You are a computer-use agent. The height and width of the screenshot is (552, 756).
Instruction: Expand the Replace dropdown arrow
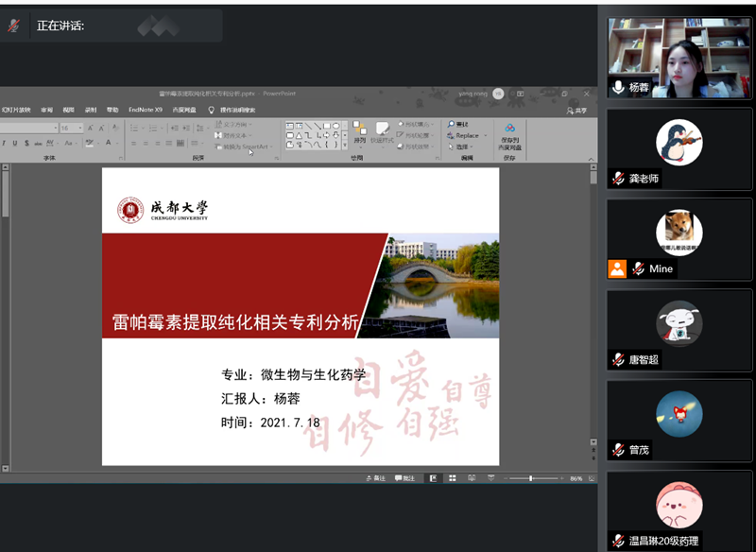coord(488,135)
